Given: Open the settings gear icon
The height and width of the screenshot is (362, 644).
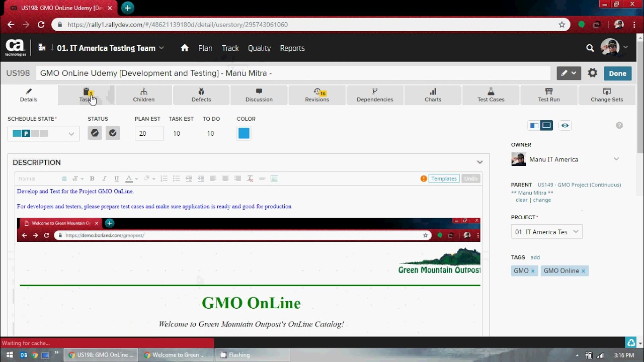Looking at the screenshot, I should [x=593, y=73].
